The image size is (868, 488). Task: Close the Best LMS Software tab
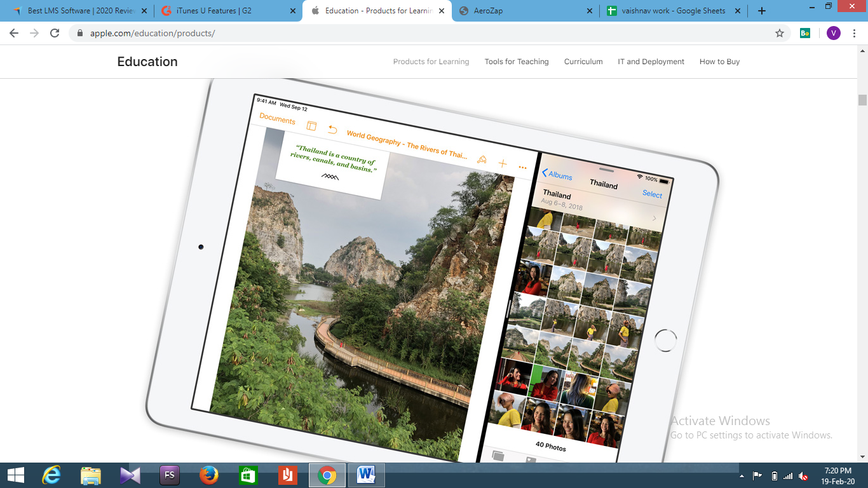point(144,11)
